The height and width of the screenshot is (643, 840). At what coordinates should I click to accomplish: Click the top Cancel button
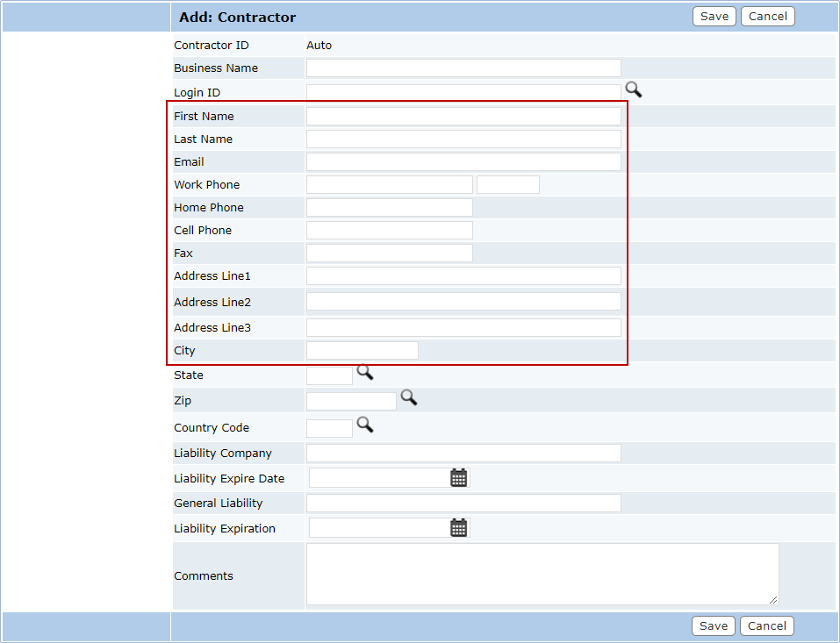point(767,17)
